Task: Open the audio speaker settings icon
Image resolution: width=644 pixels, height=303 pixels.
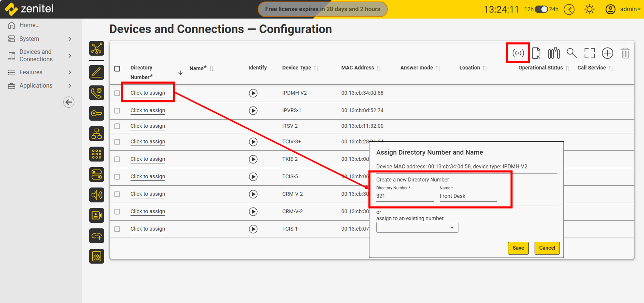Action: [97, 195]
